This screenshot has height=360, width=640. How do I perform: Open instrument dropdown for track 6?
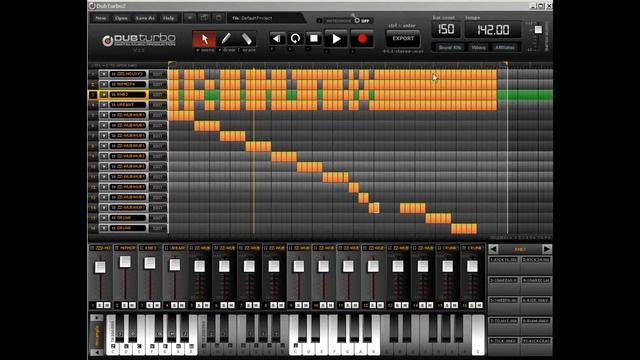coord(104,125)
